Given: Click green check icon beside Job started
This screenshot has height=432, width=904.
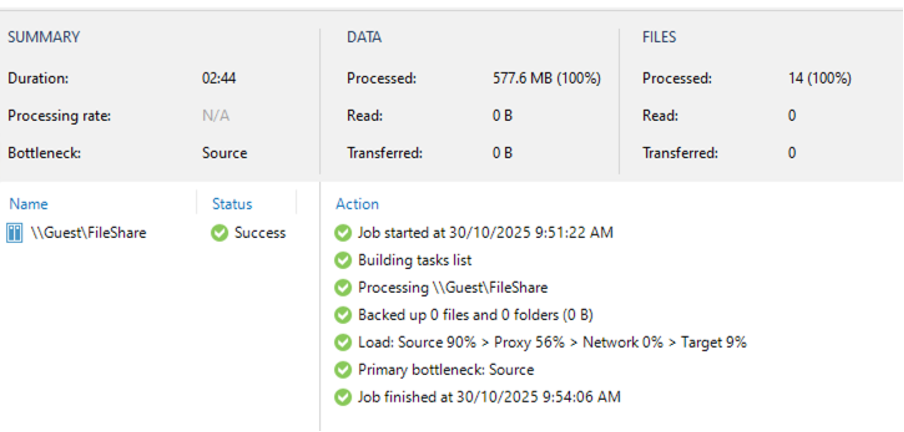Looking at the screenshot, I should point(344,233).
